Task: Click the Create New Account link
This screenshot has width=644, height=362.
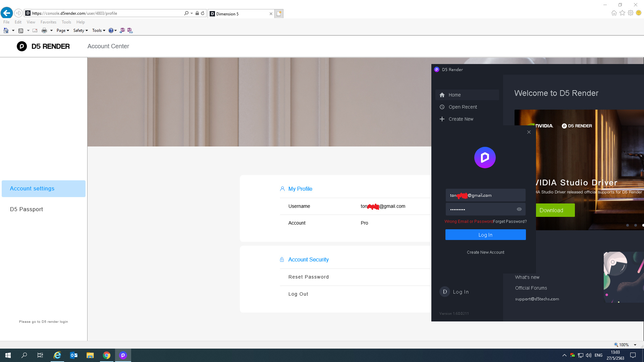Action: point(485,252)
